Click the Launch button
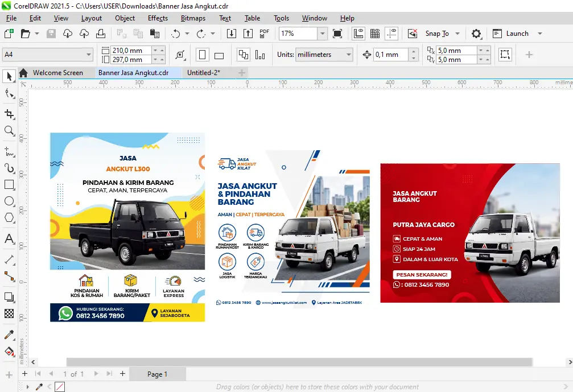 point(510,34)
